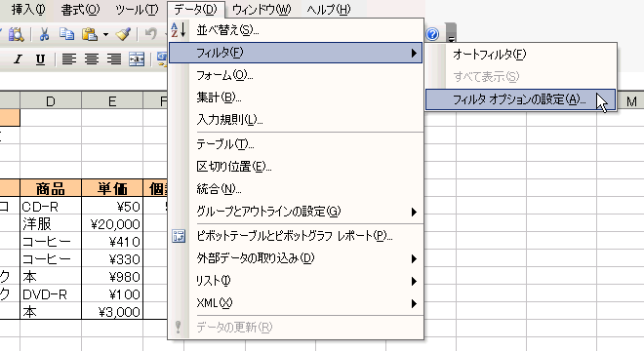This screenshot has height=351, width=644.
Task: Open the ヘルプ(H) menu
Action: [329, 9]
